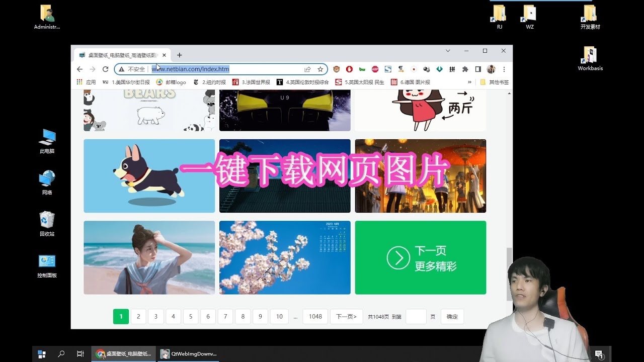This screenshot has width=644, height=362.
Task: Open the red stop-hand extension icon
Action: (349, 69)
